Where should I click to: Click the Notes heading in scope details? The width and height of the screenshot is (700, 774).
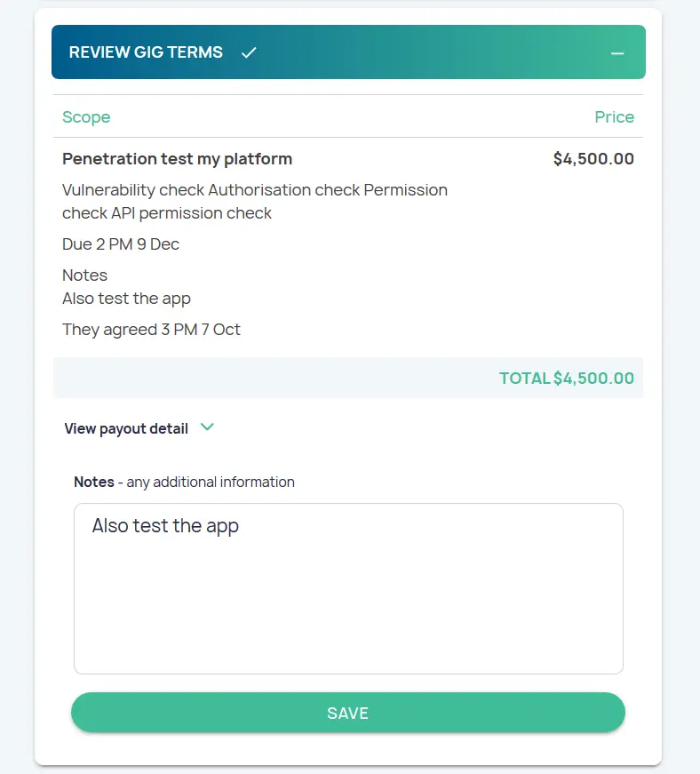[84, 275]
